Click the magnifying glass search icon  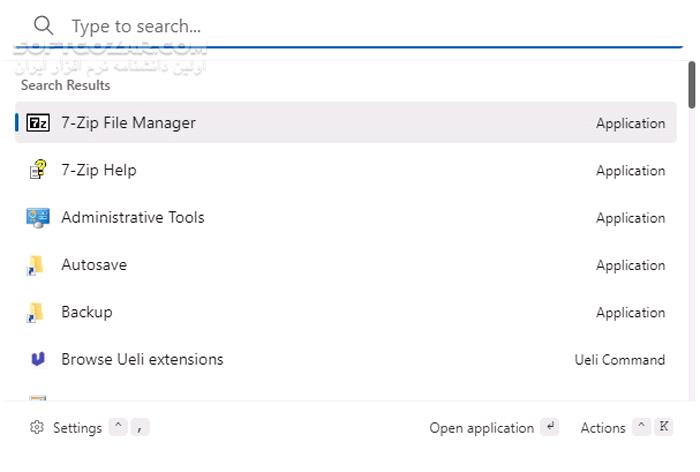point(43,25)
